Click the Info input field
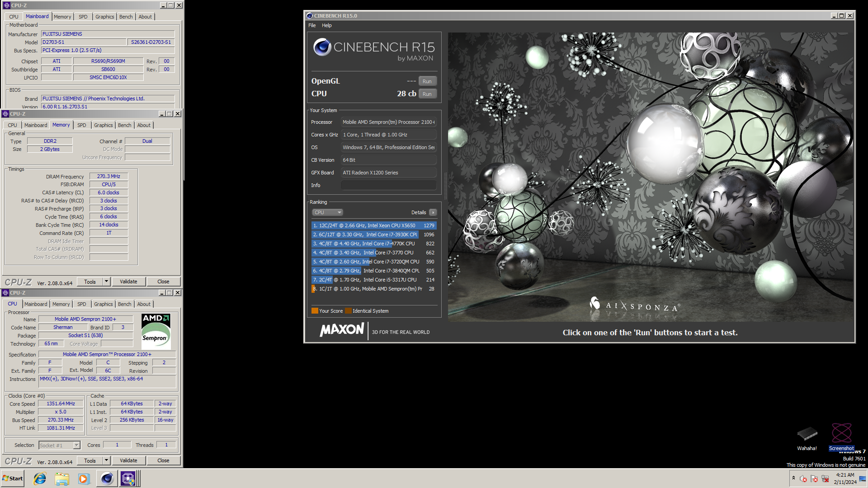868x488 pixels. point(388,185)
